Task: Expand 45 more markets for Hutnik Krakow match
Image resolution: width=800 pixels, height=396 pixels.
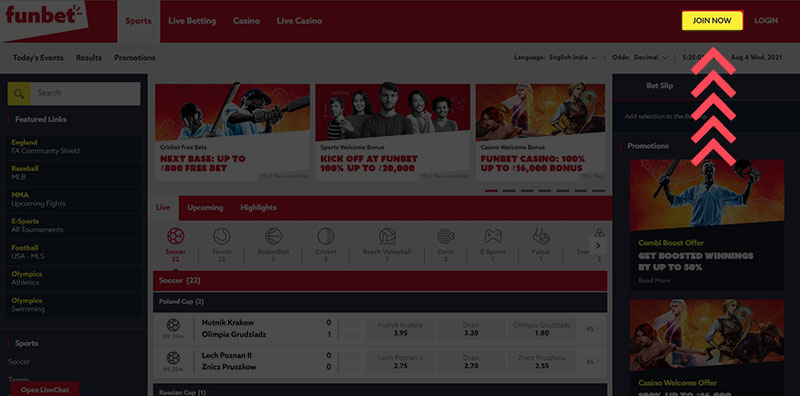Action: [592, 329]
